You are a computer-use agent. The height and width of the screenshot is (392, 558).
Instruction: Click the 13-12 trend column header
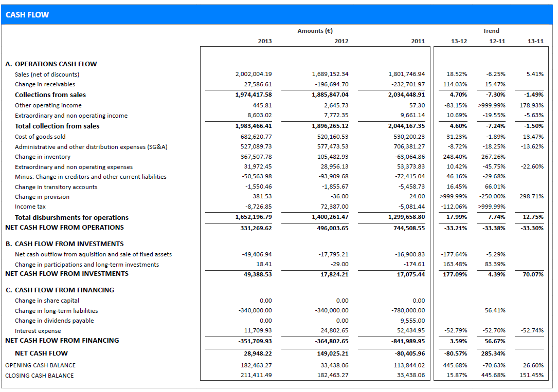click(459, 41)
